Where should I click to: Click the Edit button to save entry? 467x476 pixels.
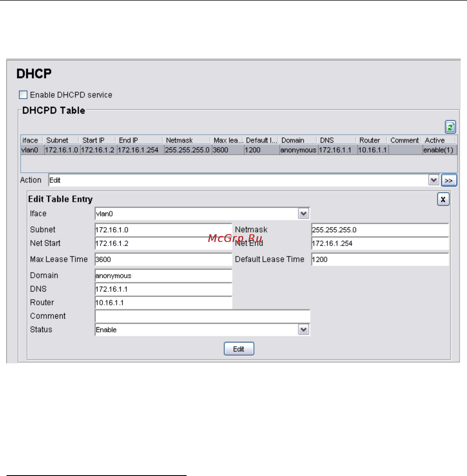pos(239,349)
